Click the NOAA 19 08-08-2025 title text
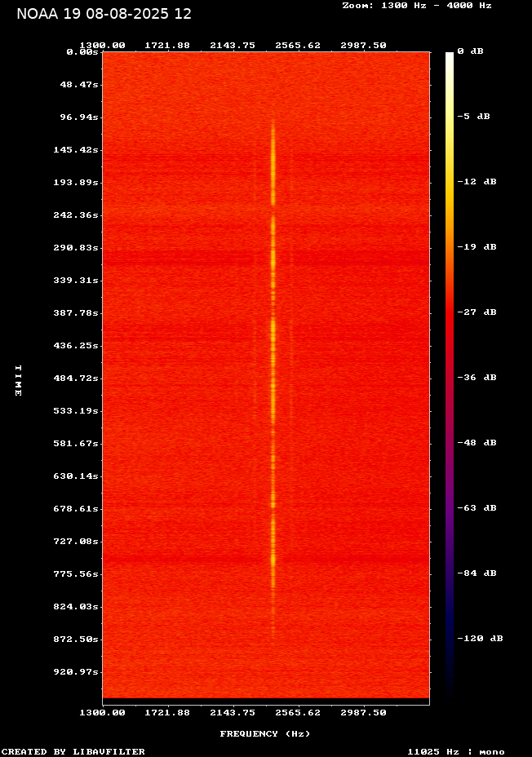The width and height of the screenshot is (532, 757). (104, 14)
